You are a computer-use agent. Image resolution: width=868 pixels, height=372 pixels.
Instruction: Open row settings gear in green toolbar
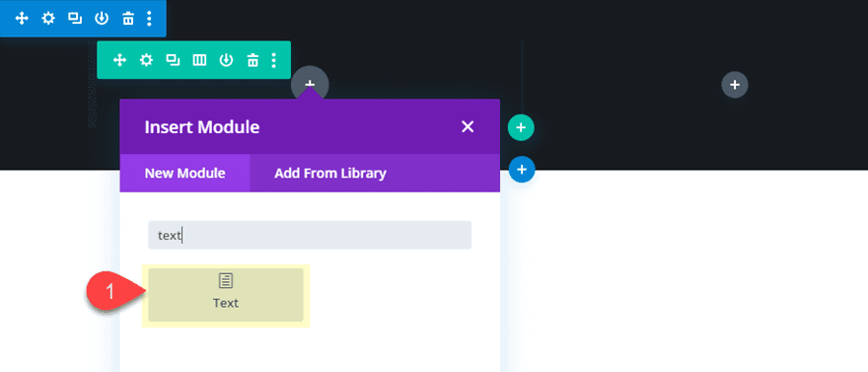pyautogui.click(x=146, y=60)
